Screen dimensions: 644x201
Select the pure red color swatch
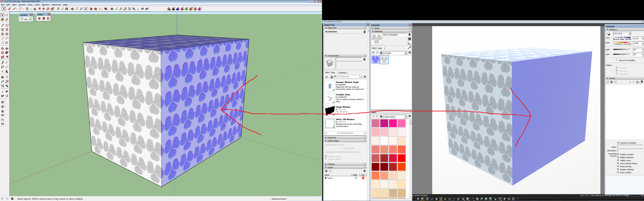click(401, 158)
